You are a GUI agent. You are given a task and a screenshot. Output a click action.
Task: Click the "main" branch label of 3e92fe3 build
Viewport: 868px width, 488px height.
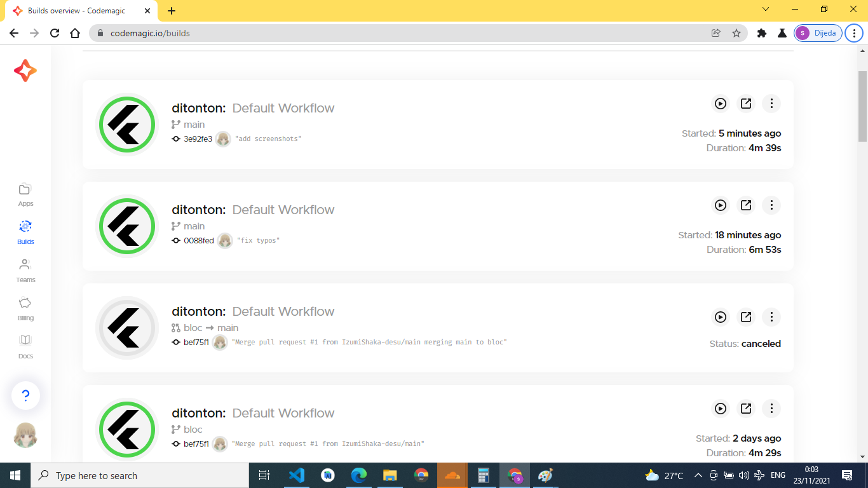[194, 125]
